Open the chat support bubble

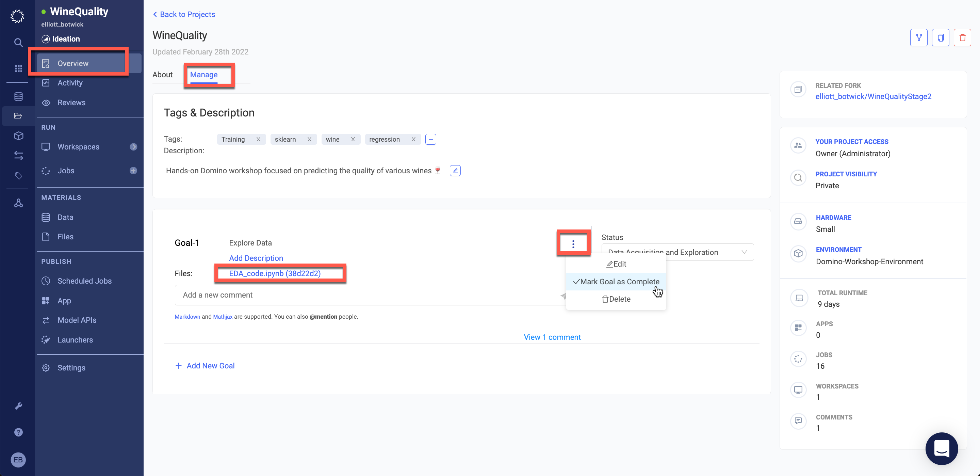click(x=941, y=448)
